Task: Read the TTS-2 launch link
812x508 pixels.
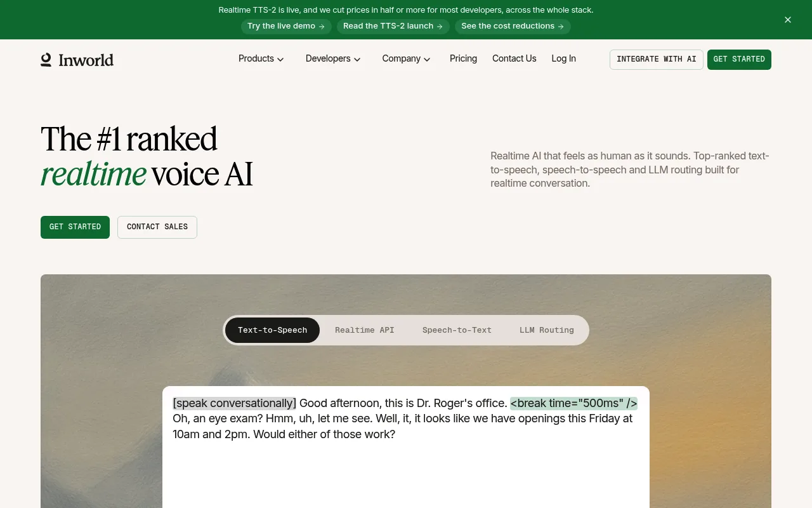Action: [393, 26]
